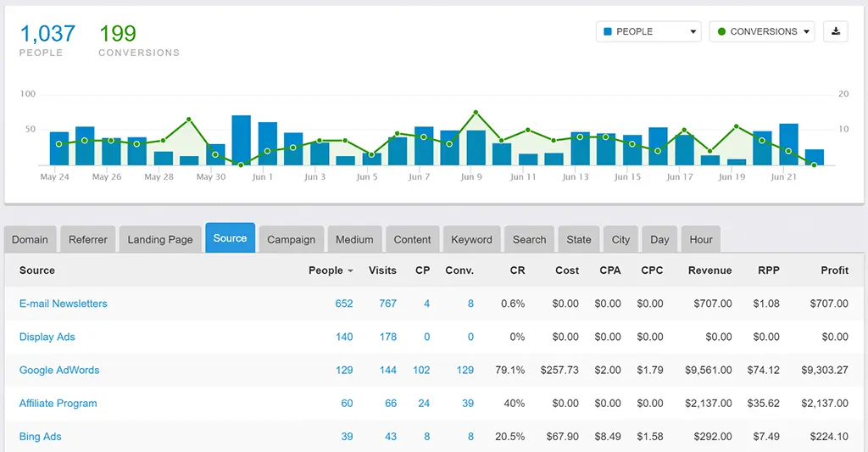868x452 pixels.
Task: Click the download export icon button
Action: point(836,31)
